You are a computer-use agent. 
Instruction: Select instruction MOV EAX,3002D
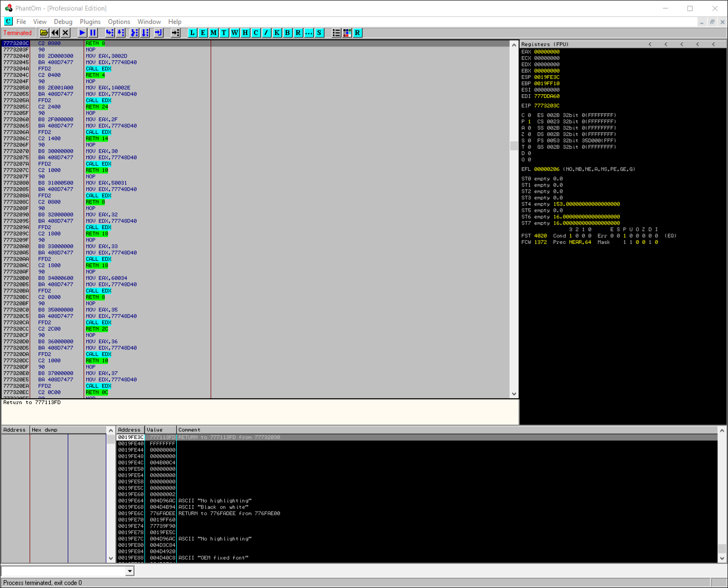pyautogui.click(x=106, y=56)
